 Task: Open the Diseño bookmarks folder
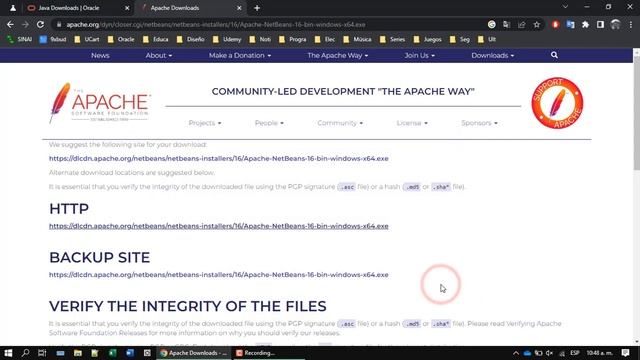[191, 39]
